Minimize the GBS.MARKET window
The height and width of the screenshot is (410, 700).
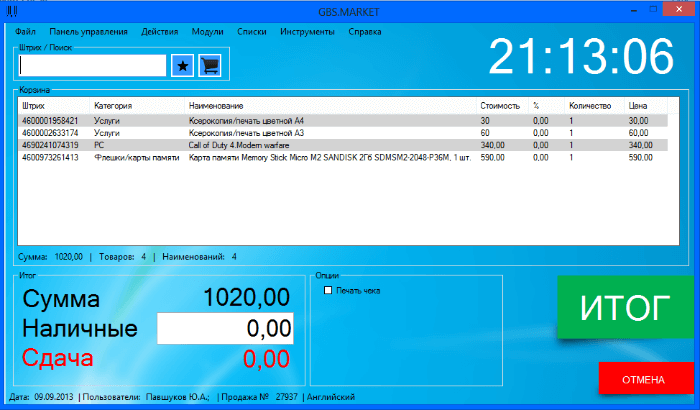[633, 10]
